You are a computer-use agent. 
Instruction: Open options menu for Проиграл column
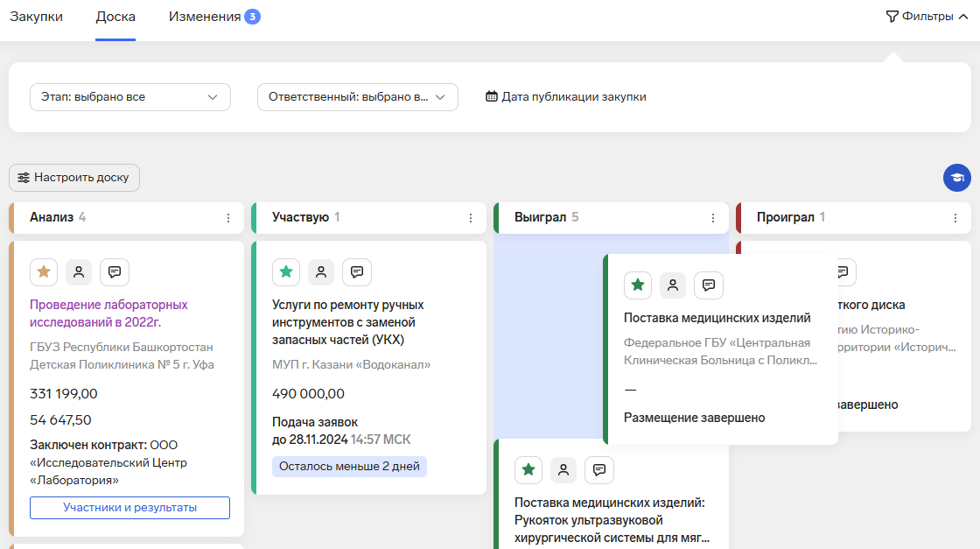pyautogui.click(x=955, y=218)
